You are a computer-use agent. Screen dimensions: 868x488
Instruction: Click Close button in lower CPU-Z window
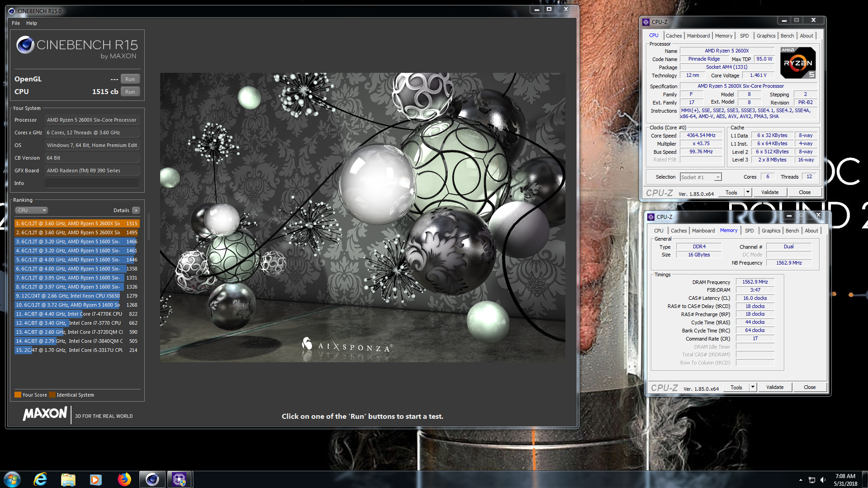coord(810,387)
